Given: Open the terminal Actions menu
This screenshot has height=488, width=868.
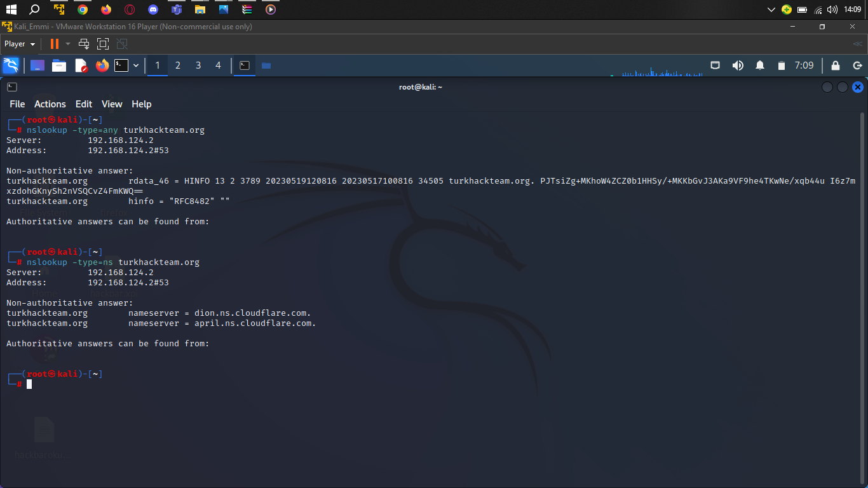Looking at the screenshot, I should (50, 104).
